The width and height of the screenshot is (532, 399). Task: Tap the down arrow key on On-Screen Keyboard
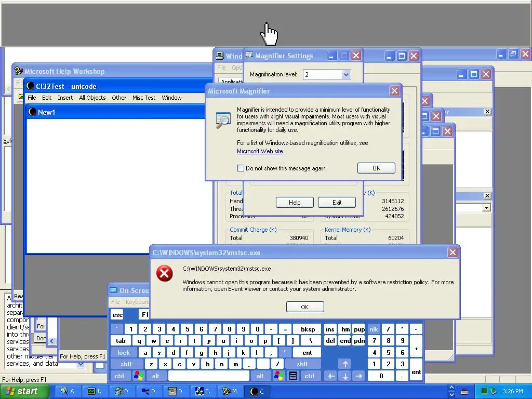point(345,376)
